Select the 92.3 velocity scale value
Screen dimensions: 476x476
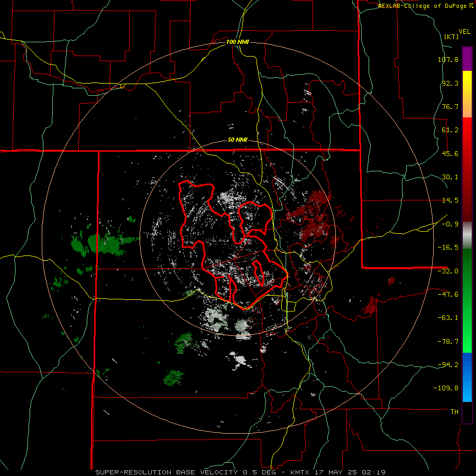tap(450, 83)
